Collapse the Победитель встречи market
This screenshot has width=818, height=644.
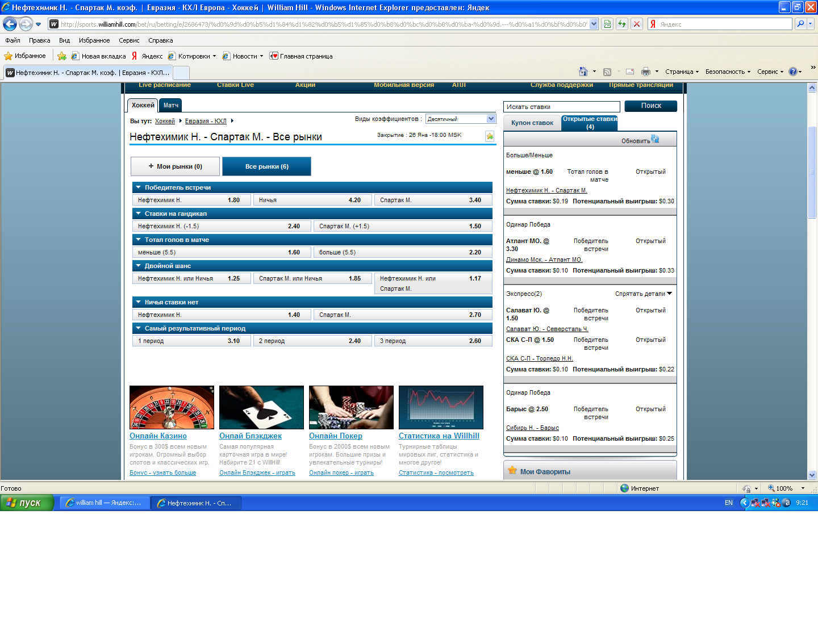(x=138, y=187)
